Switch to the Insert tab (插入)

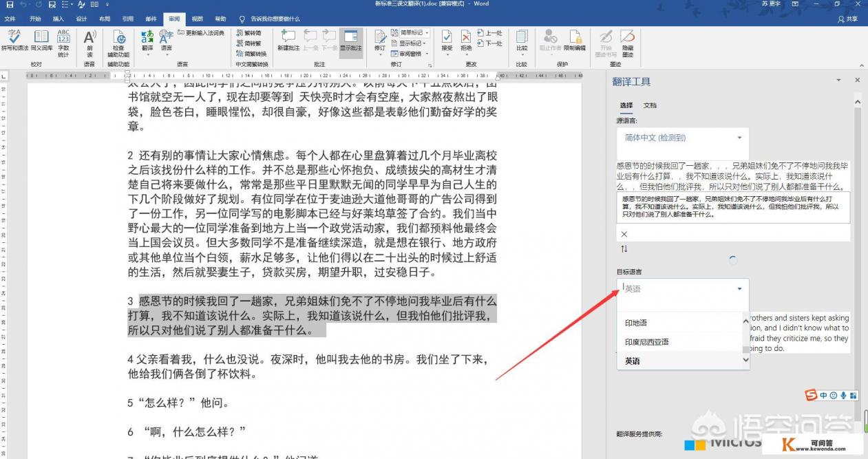pos(59,19)
